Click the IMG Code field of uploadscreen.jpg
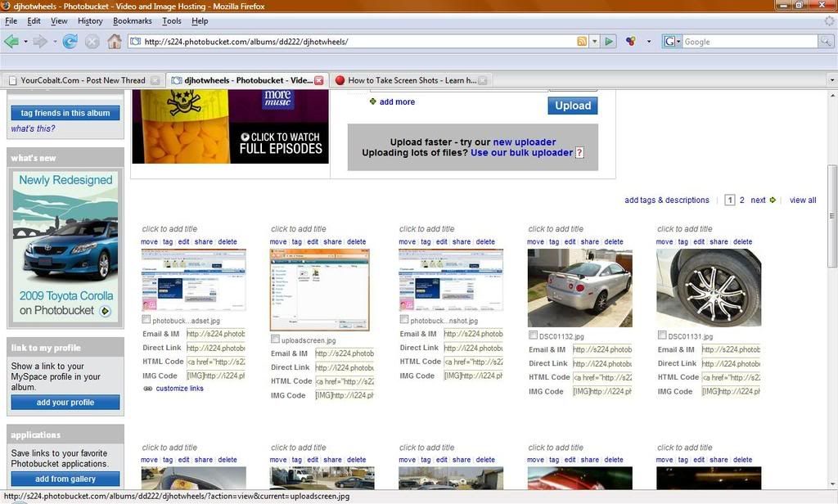The image size is (838, 504). pyautogui.click(x=345, y=395)
